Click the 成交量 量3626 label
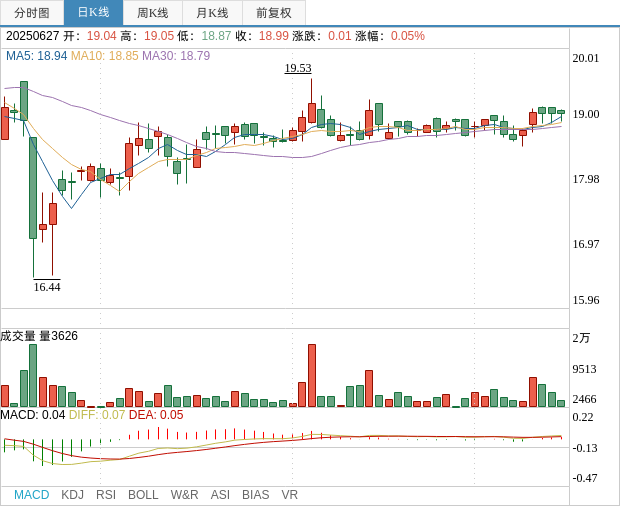The height and width of the screenshot is (506, 620). (39, 336)
